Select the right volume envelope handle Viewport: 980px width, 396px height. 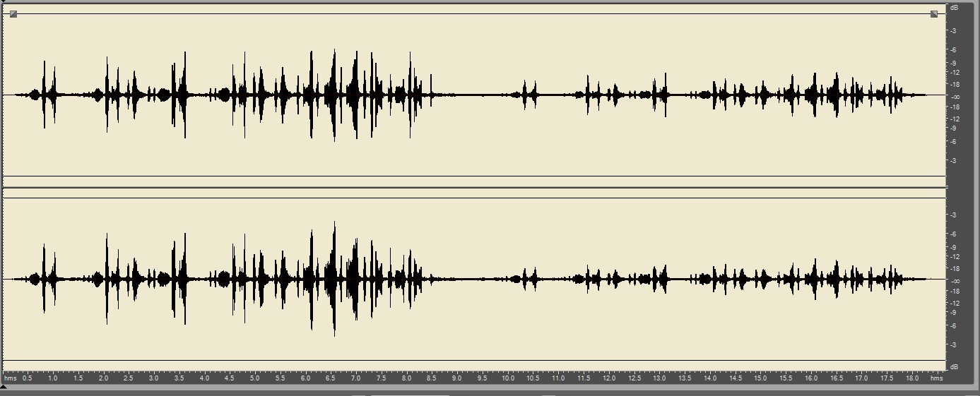[x=934, y=14]
